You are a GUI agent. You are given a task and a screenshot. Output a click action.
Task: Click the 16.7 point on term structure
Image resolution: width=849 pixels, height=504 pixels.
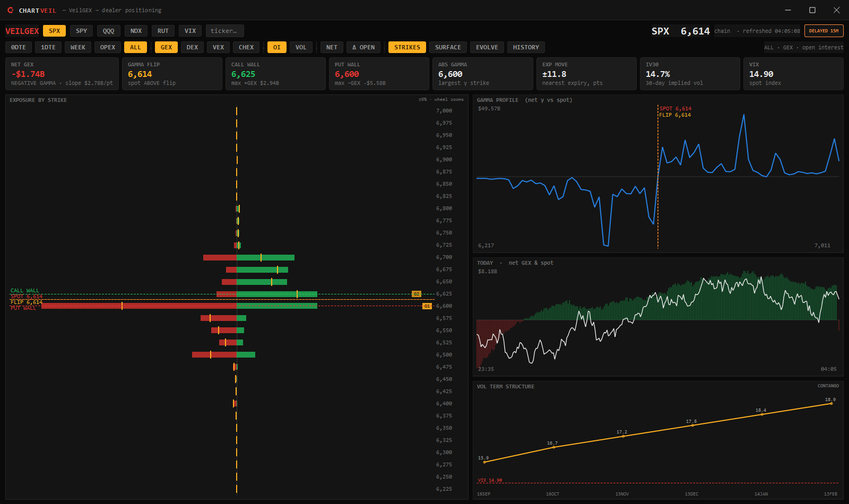(553, 447)
